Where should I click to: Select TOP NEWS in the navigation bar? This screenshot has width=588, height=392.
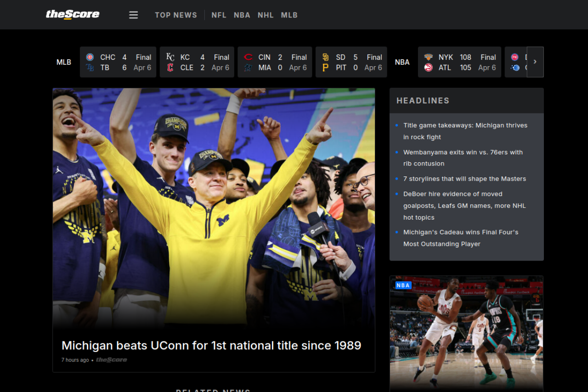(175, 15)
